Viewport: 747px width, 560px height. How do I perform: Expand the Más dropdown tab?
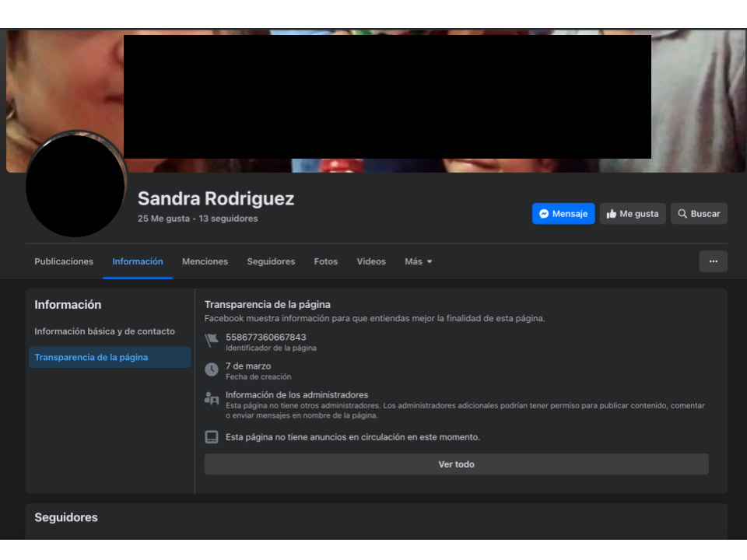tap(419, 261)
